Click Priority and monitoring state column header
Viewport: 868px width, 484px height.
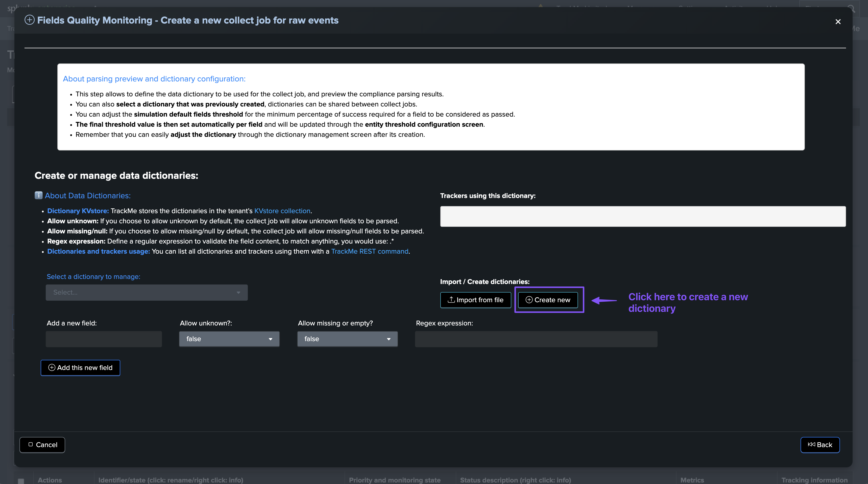[395, 480]
